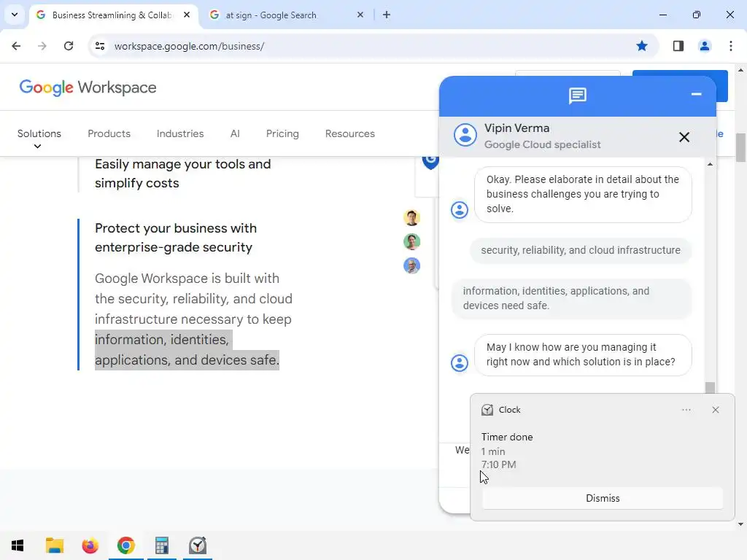Viewport: 747px width, 560px height.
Task: Open File Explorer from taskbar
Action: point(54,545)
